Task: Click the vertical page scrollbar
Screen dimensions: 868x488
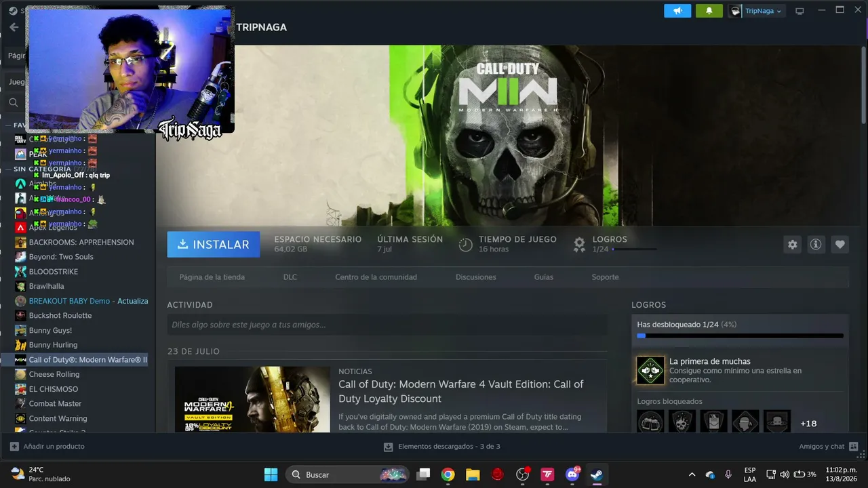Action: point(863,85)
